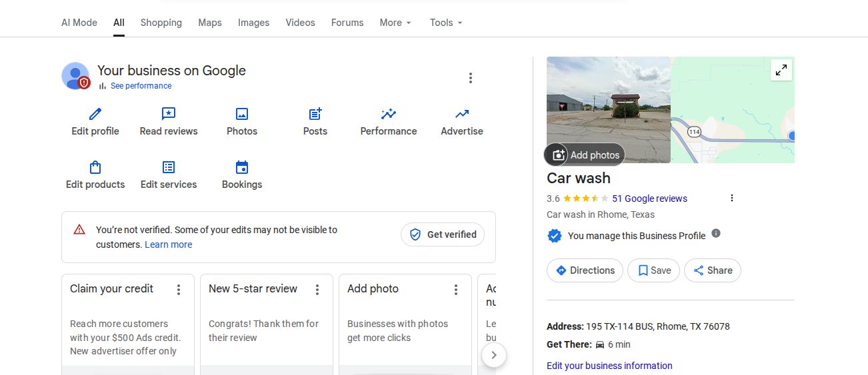This screenshot has height=375, width=868.
Task: Switch to the Images search tab
Action: [253, 23]
